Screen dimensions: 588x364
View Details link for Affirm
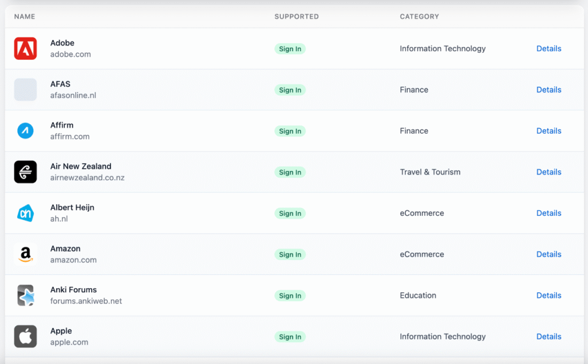click(x=548, y=131)
